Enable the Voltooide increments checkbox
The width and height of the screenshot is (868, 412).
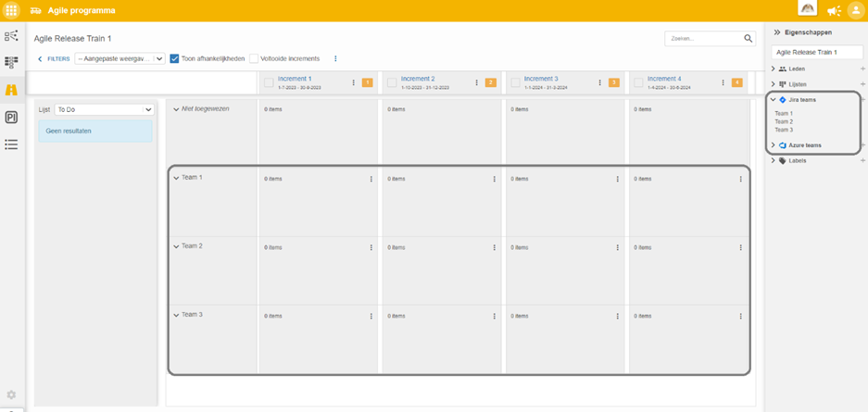coord(254,58)
